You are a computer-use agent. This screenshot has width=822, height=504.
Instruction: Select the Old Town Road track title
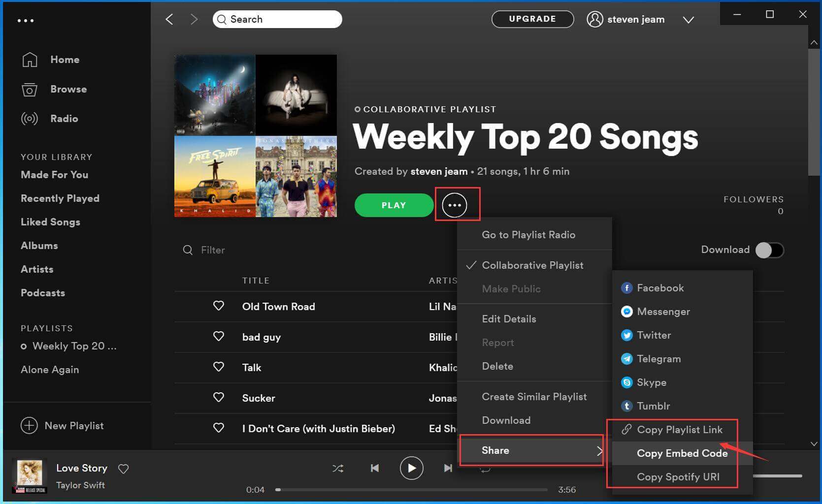(x=278, y=307)
